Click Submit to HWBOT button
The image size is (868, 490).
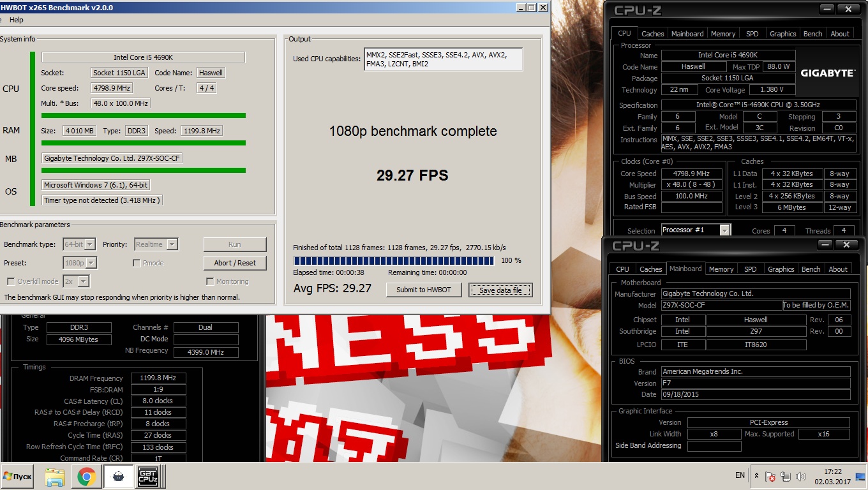coord(424,290)
